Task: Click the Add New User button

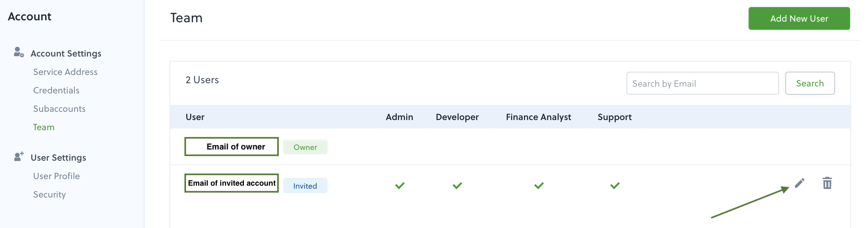Action: pos(799,18)
